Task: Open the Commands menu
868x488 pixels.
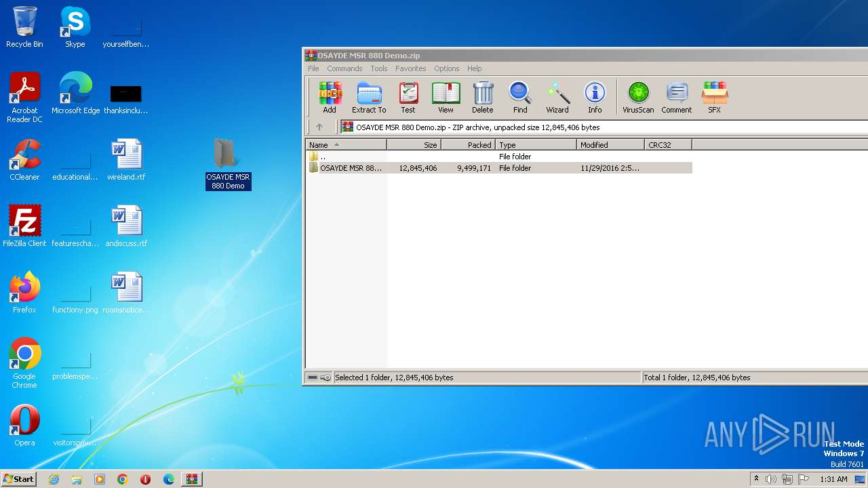Action: click(344, 68)
